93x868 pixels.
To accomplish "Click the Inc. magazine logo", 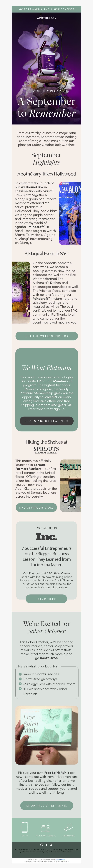I will 46,536.
